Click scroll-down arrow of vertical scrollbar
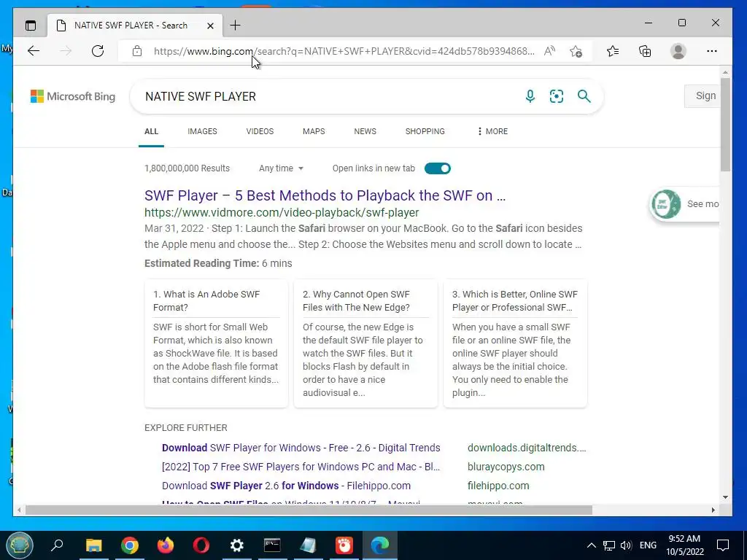 coord(725,497)
